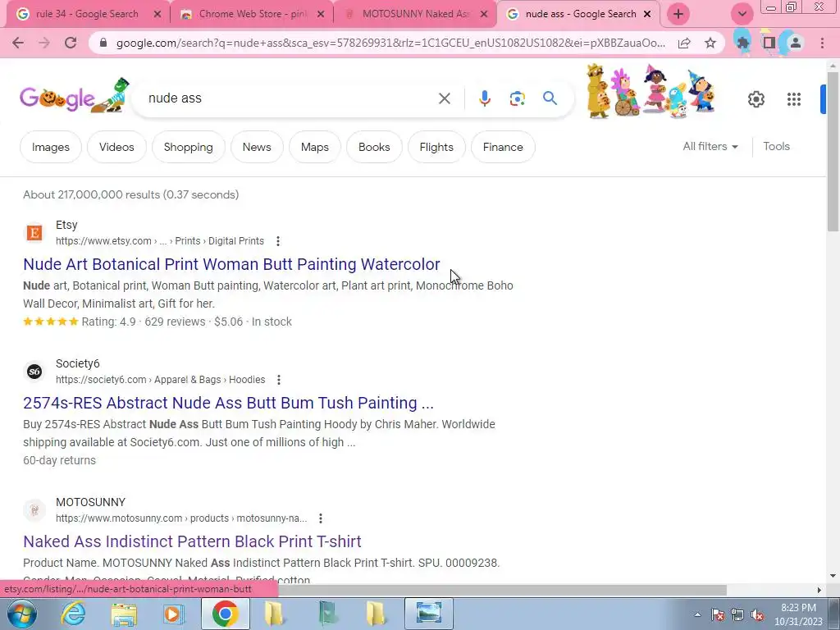840x630 pixels.
Task: Click the Google Halloween doodle logo
Action: pyautogui.click(x=75, y=97)
